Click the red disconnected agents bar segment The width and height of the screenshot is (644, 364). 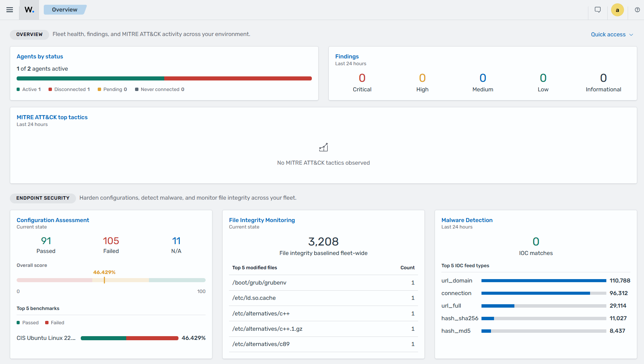pyautogui.click(x=238, y=78)
